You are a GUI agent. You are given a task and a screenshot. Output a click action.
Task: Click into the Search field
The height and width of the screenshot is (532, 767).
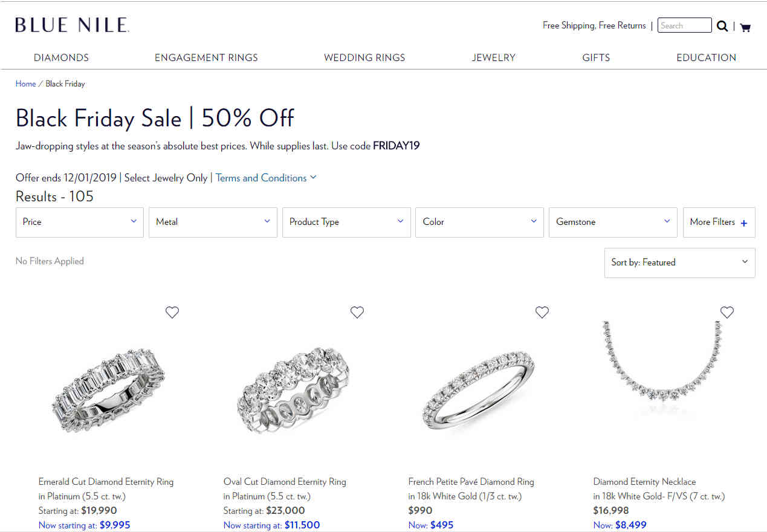[685, 25]
